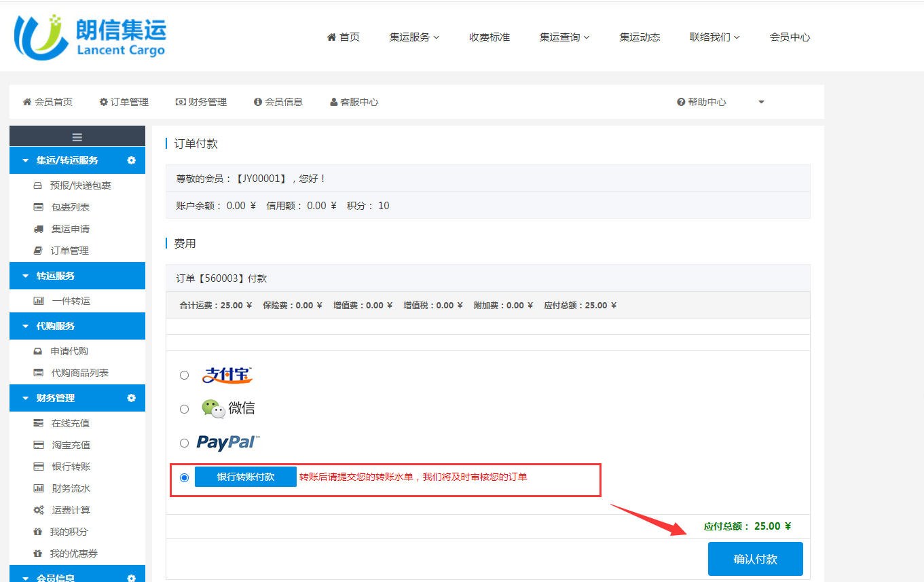Click the gear icon next to 订单管理 tab
The image size is (924, 582).
click(104, 102)
